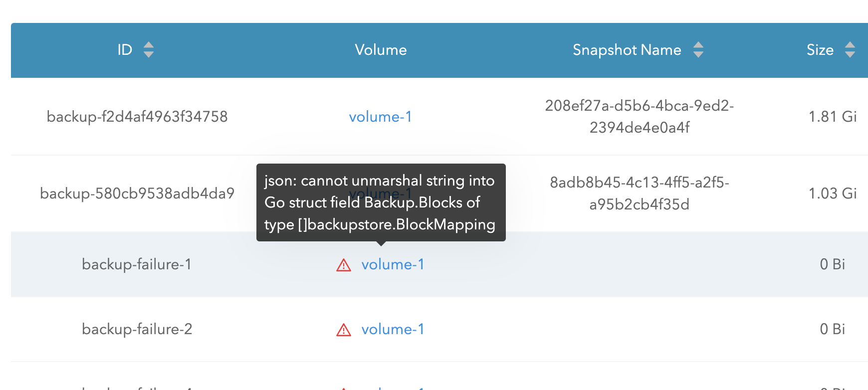This screenshot has height=390, width=868.
Task: Click ascending arrow of the ID sorter
Action: tap(149, 45)
